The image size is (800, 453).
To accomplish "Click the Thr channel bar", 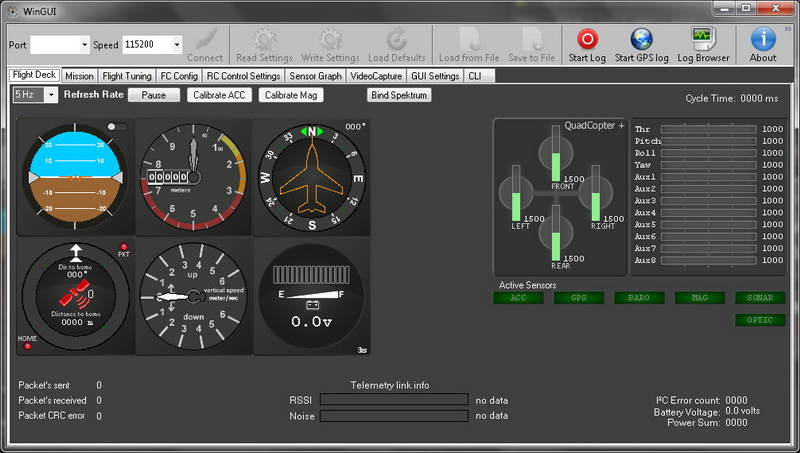I will click(x=708, y=129).
